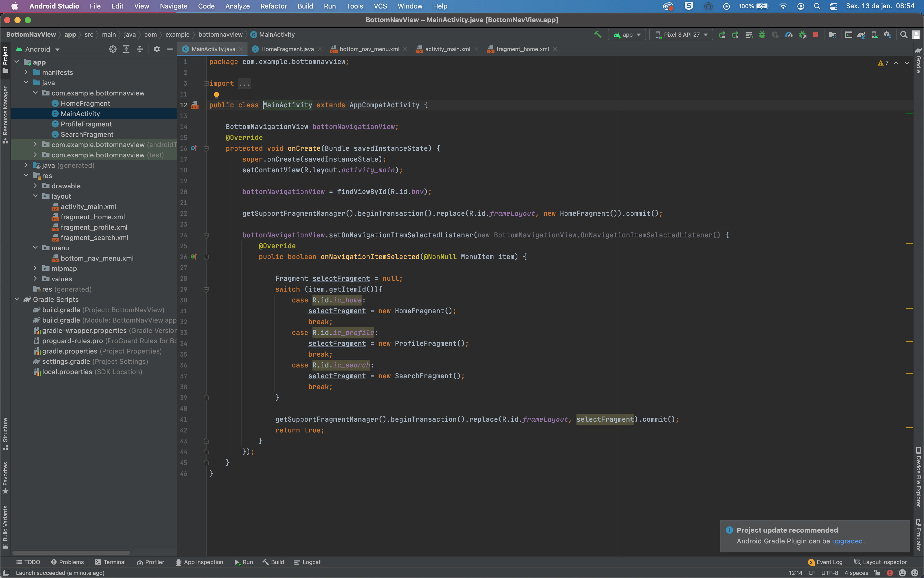Click Search Everywhere magnifier in toolbar
This screenshot has height=578, width=924.
tap(903, 35)
